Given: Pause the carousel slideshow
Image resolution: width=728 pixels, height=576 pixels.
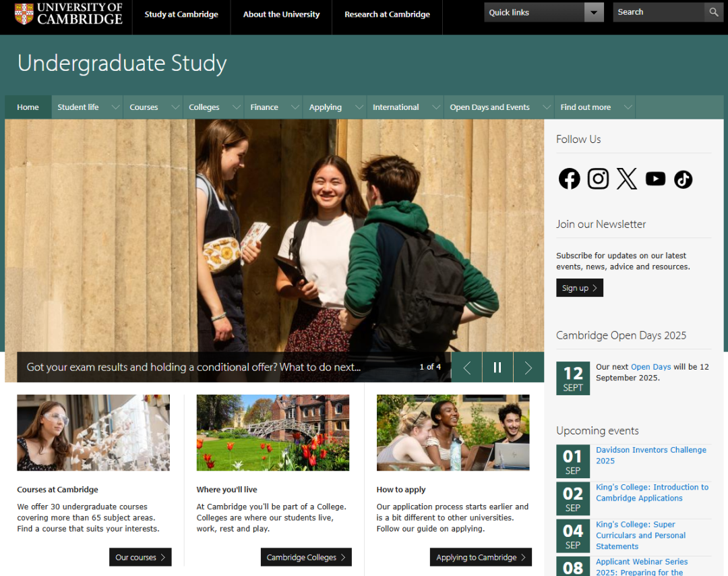Looking at the screenshot, I should pyautogui.click(x=497, y=368).
